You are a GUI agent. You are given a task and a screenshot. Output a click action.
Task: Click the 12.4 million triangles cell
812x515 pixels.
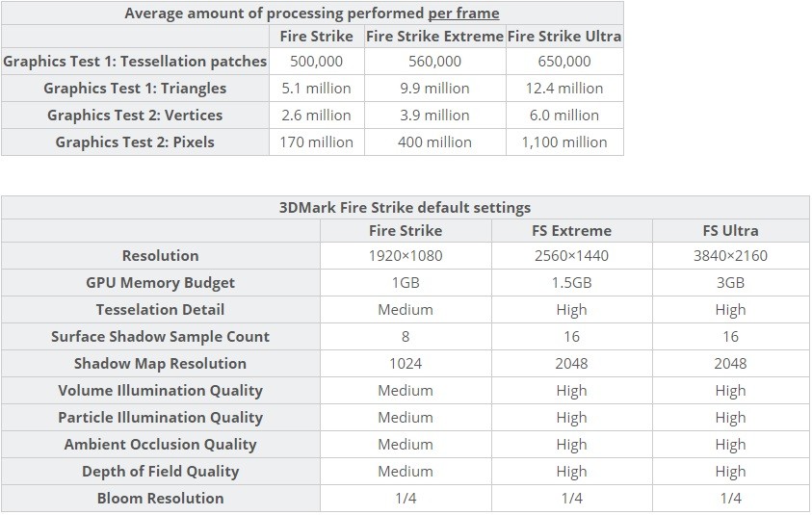click(x=564, y=88)
